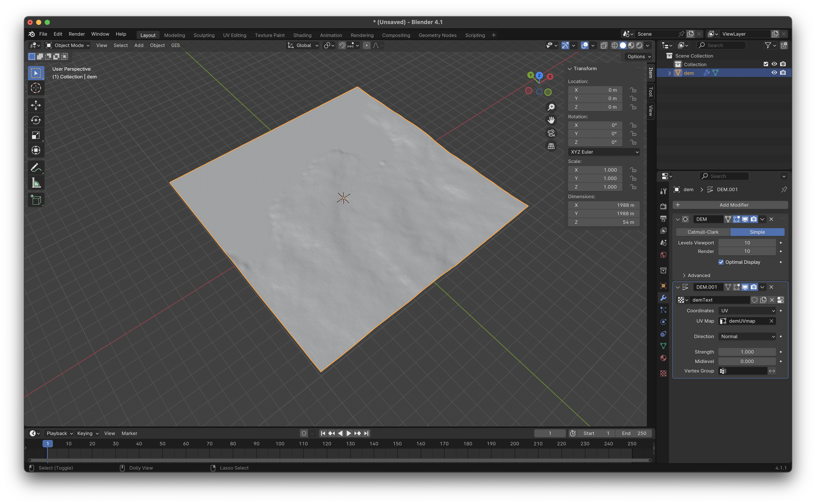
Task: Click the Strength value slider
Action: pyautogui.click(x=747, y=352)
